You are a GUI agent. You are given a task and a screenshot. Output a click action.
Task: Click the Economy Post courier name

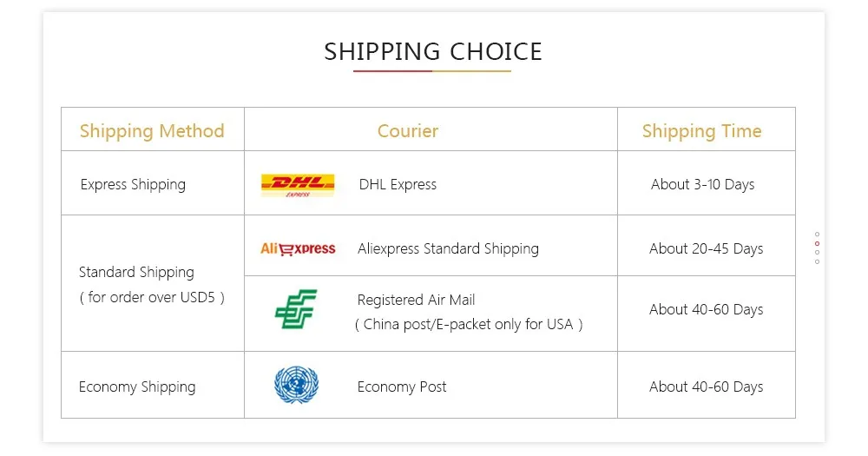coord(402,387)
